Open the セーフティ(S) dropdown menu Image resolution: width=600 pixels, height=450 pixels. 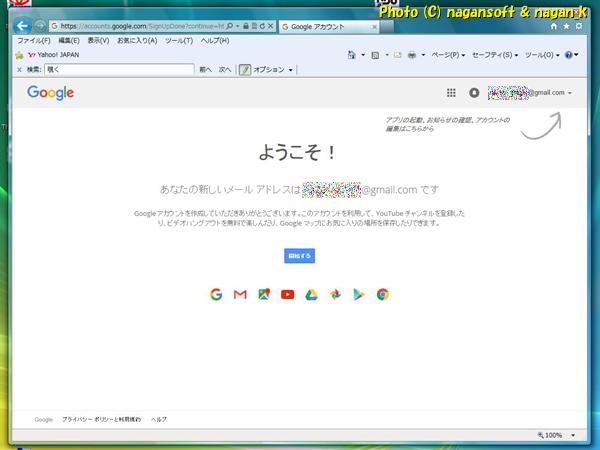[494, 55]
